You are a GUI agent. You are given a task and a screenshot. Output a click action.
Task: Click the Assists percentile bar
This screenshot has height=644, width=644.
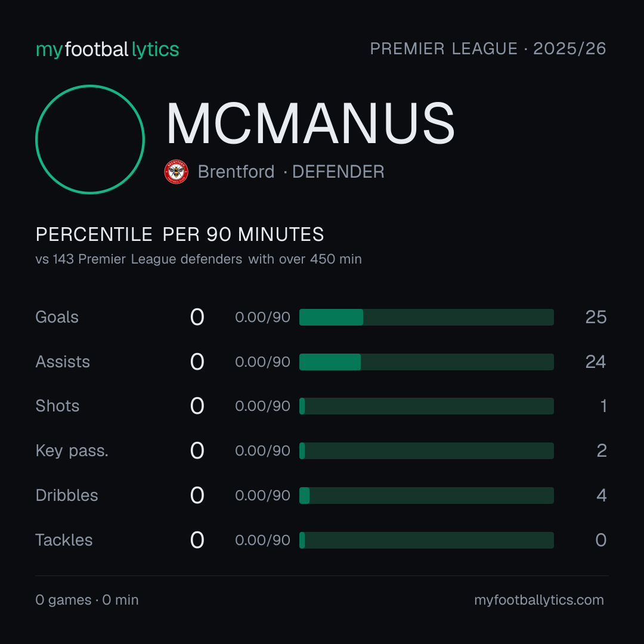[426, 362]
